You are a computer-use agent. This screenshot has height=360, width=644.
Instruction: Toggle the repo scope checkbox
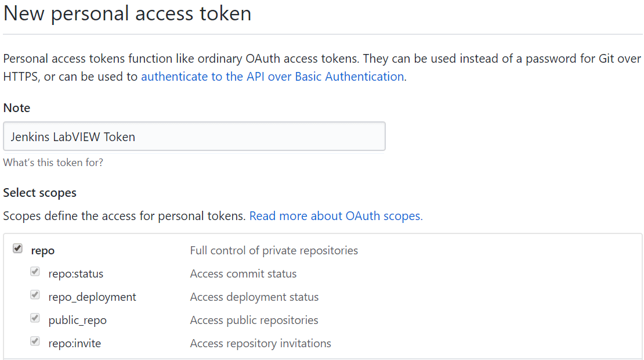point(18,249)
